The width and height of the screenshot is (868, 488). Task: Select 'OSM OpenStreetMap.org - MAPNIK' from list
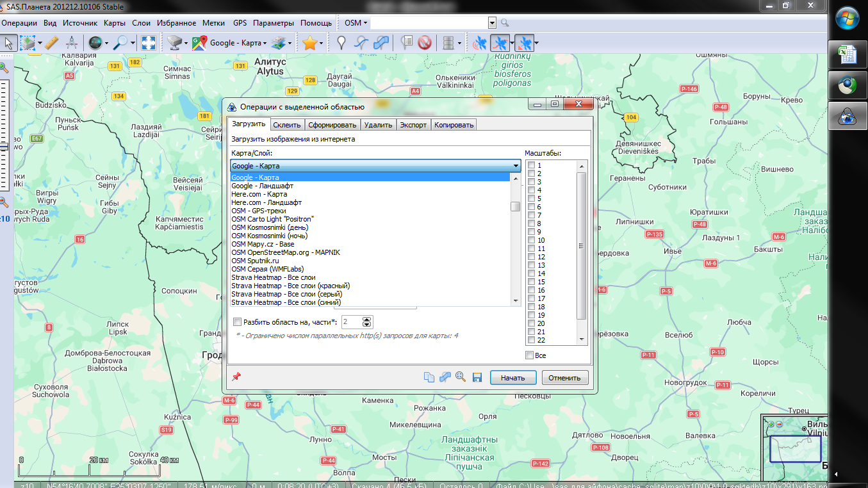370,252
